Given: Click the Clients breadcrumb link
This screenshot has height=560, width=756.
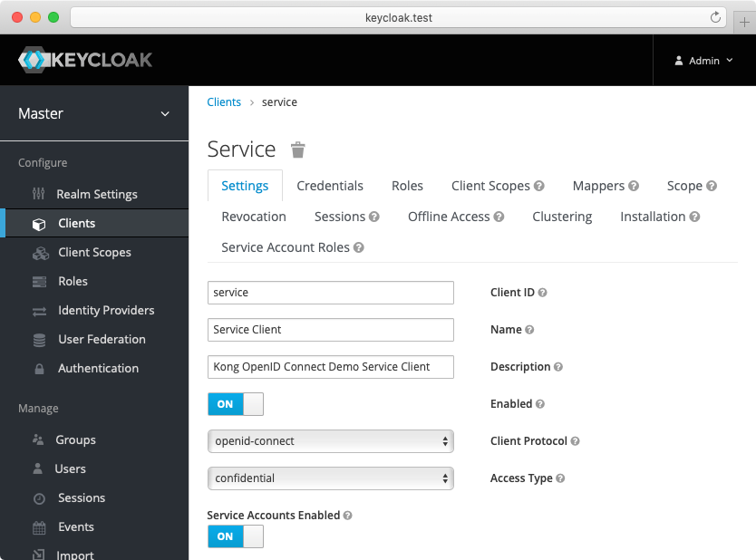Looking at the screenshot, I should click(224, 102).
